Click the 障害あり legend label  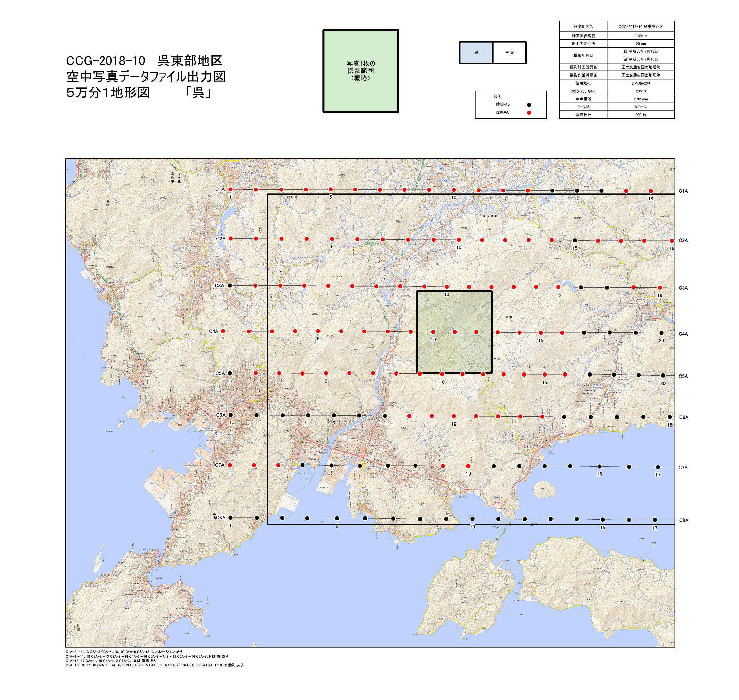pos(503,113)
